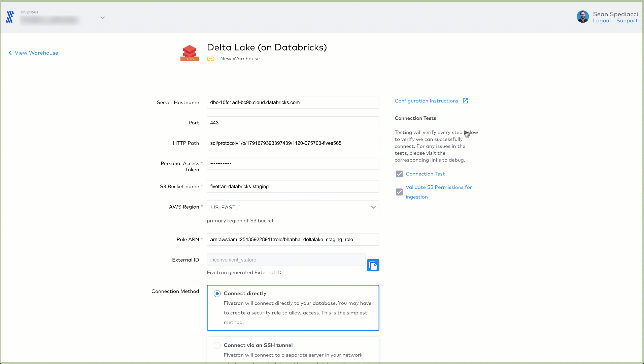Open the Connection Test link
This screenshot has height=364, width=644.
click(x=425, y=174)
